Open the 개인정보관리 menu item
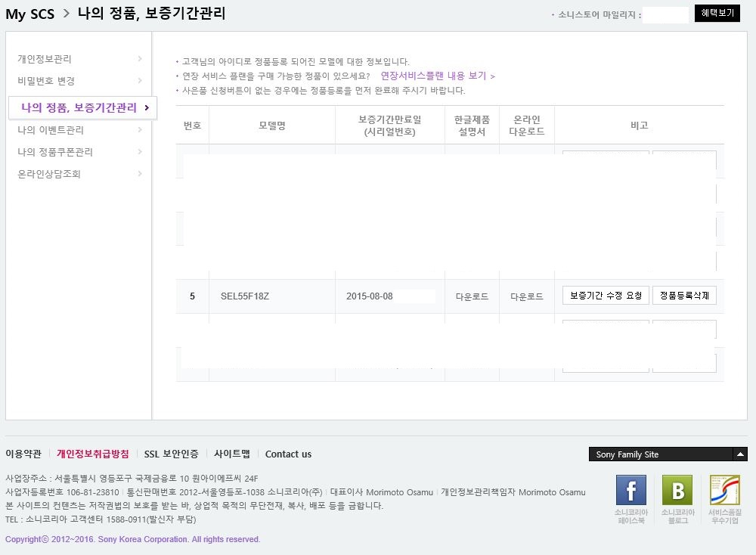Viewport: 756px width, 555px height. click(x=45, y=59)
